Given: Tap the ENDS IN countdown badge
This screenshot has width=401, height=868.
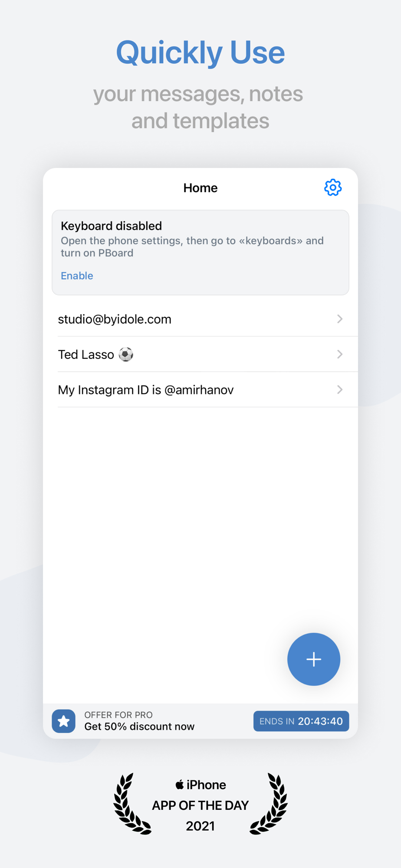Looking at the screenshot, I should pyautogui.click(x=301, y=721).
